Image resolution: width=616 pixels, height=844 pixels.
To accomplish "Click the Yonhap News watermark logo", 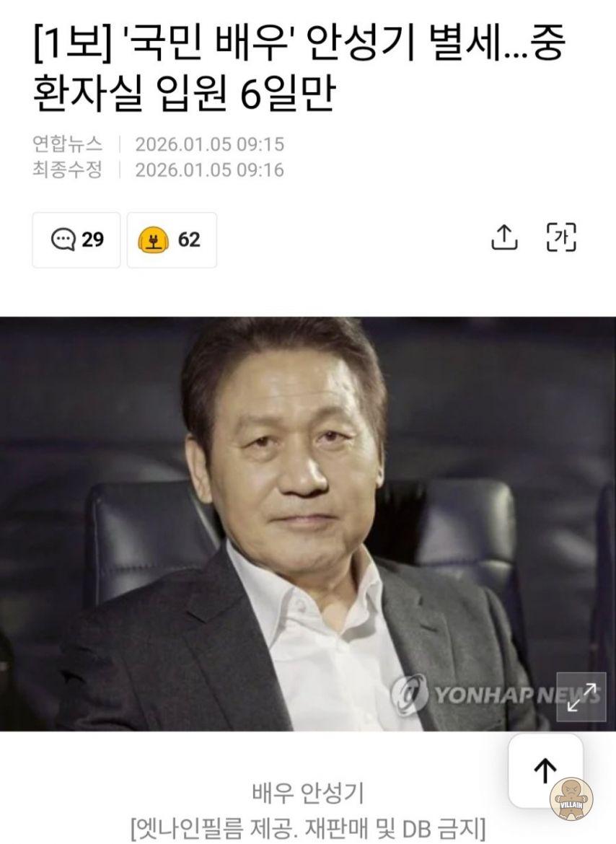I will tap(495, 695).
